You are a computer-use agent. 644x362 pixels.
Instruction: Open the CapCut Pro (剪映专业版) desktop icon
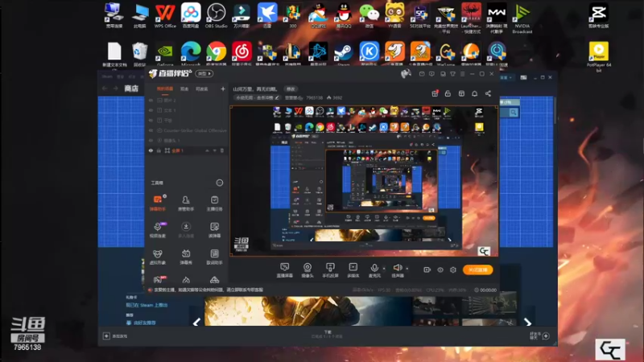point(598,15)
